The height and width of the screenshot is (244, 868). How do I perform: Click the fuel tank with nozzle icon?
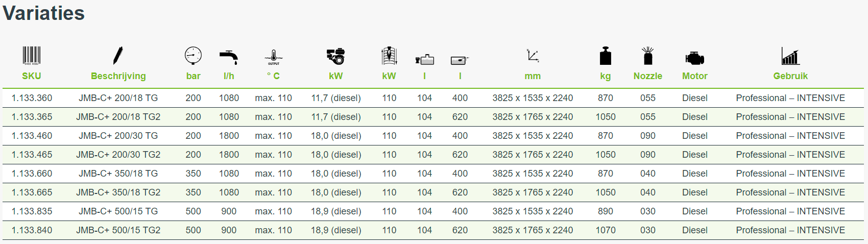pos(424,59)
